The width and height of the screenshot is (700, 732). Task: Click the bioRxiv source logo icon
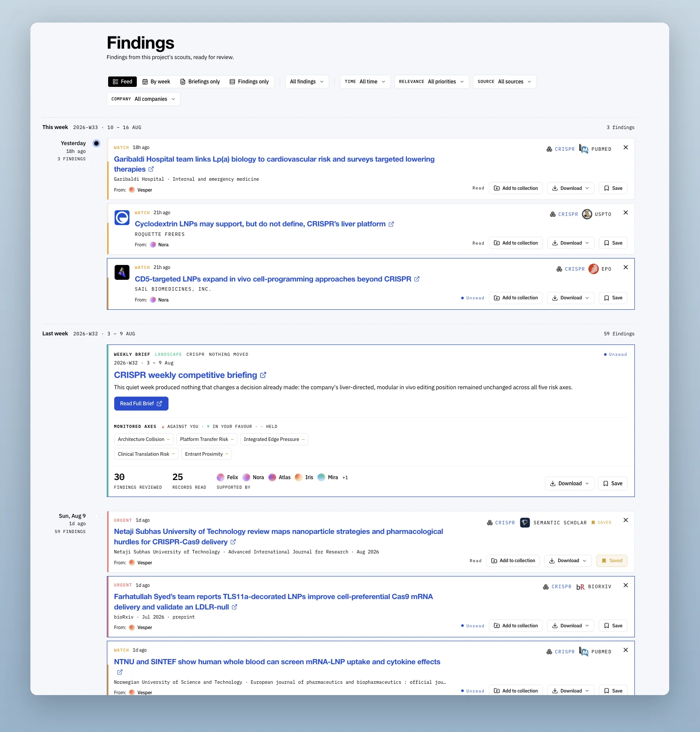[x=580, y=587]
